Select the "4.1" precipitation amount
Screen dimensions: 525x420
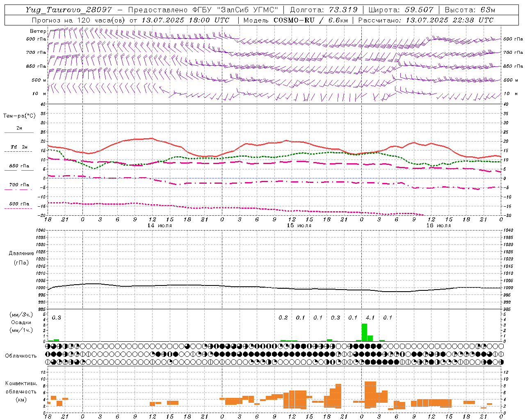370,317
